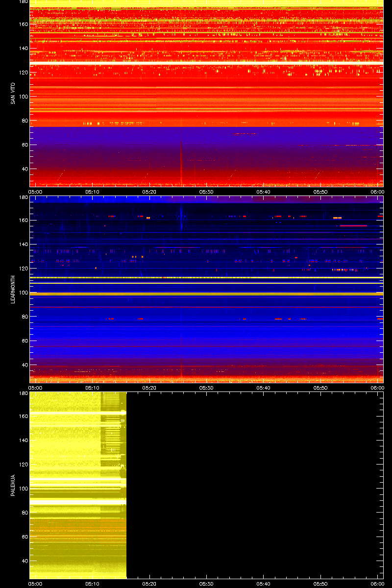
Task: Pick the 05:50 time label under Learmonth
Action: click(x=321, y=388)
